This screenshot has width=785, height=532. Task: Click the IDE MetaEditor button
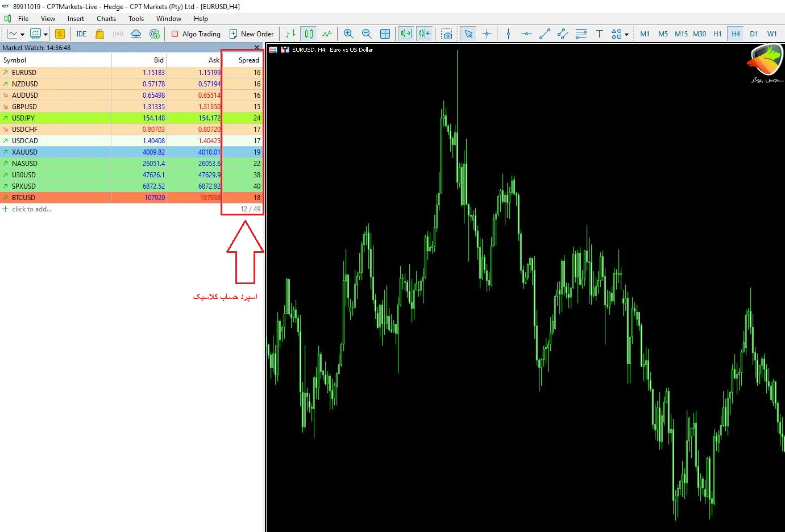pos(81,34)
